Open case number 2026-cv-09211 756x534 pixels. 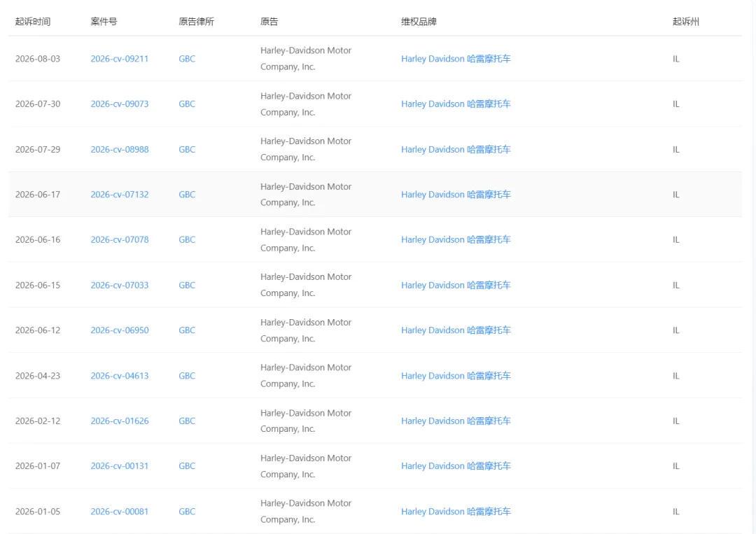[120, 59]
